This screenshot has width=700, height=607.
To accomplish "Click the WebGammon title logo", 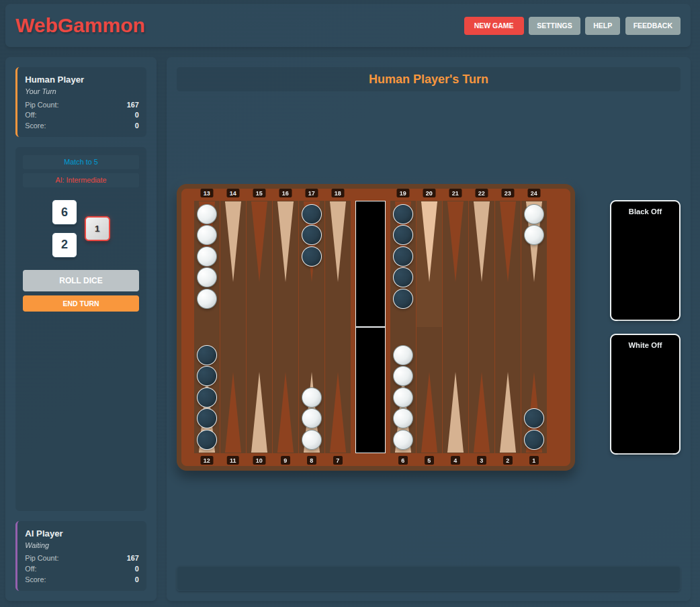I will 80,25.
